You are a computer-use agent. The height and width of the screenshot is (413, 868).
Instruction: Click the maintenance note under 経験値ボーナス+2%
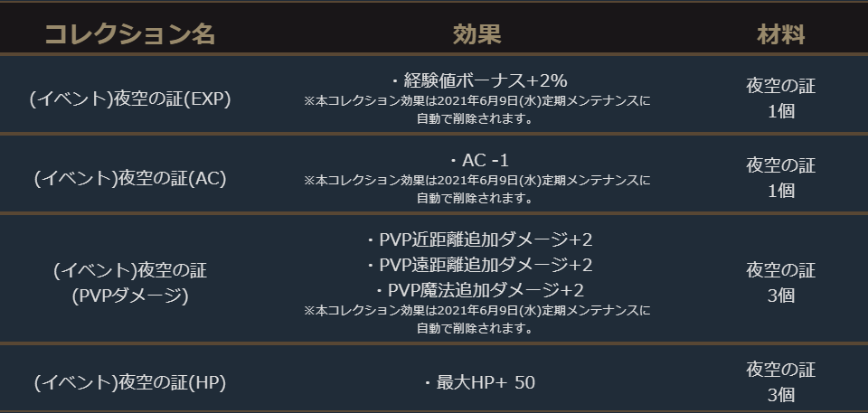(x=476, y=109)
